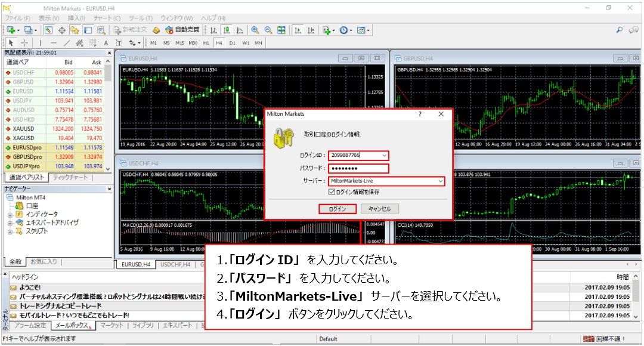The image size is (644, 346).
Task: Click the ? help button in login dialog
Action: (x=419, y=114)
